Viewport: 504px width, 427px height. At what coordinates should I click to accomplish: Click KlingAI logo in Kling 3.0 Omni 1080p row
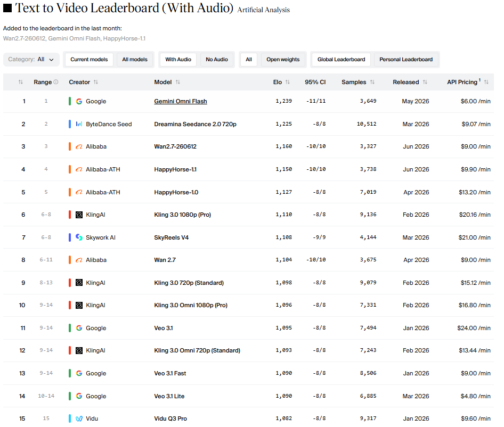point(79,306)
